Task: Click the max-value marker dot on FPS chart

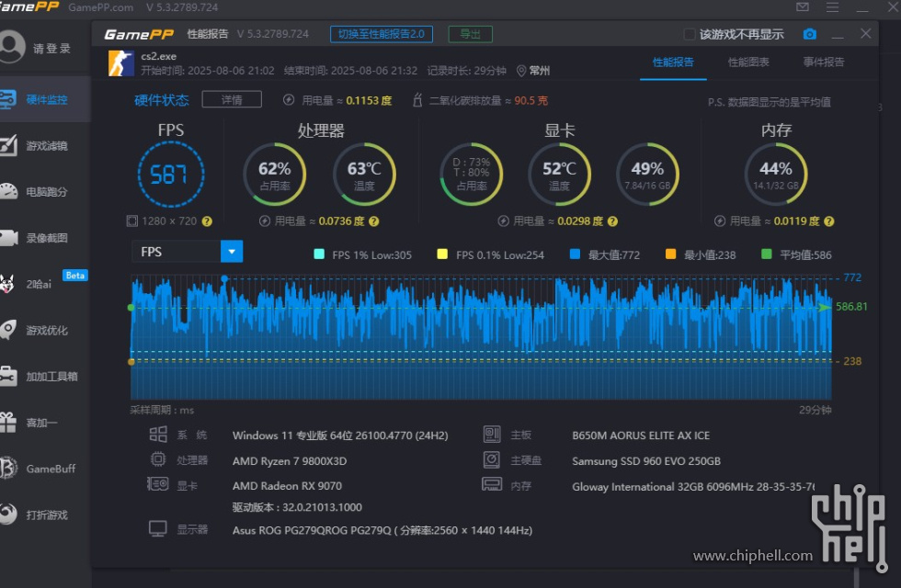Action: [224, 278]
